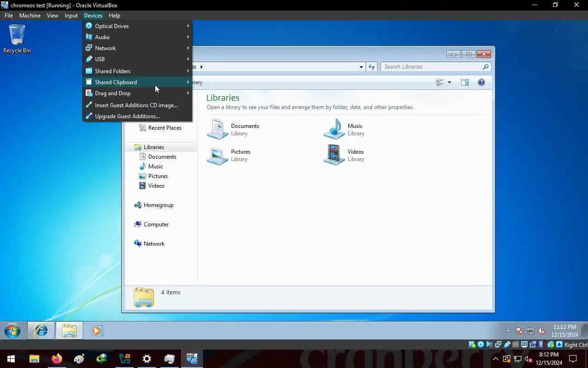Click Insert Guest Additions CD image

(x=137, y=105)
